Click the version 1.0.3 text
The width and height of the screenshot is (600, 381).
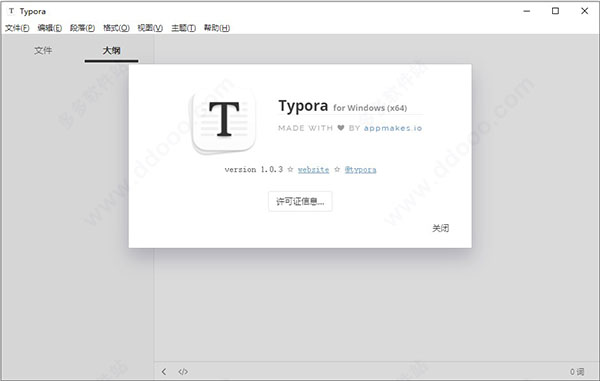pyautogui.click(x=254, y=169)
